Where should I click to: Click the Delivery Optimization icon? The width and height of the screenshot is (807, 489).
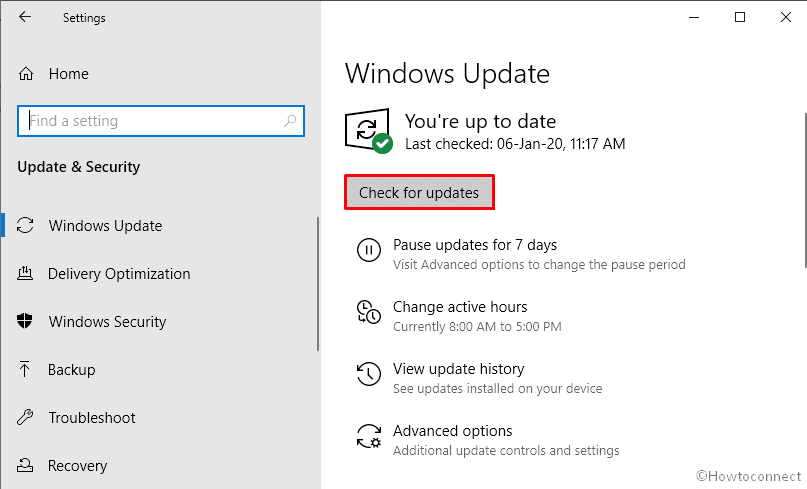tap(25, 273)
